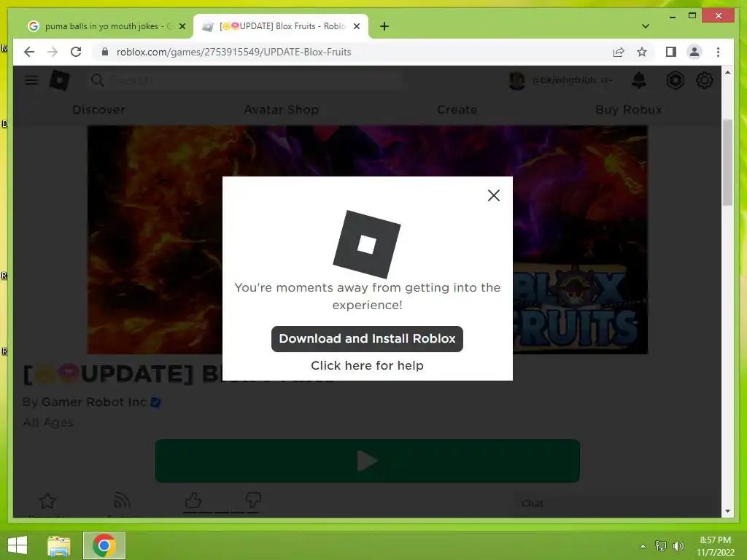Open the Click here for help link
The width and height of the screenshot is (747, 560).
[x=367, y=365]
